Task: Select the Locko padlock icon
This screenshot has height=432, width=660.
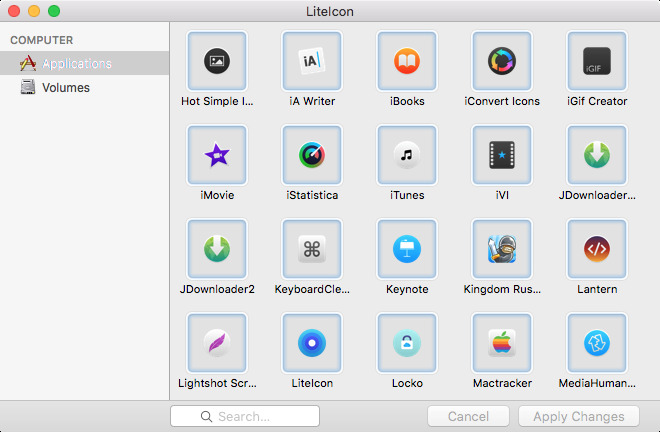Action: click(x=407, y=343)
